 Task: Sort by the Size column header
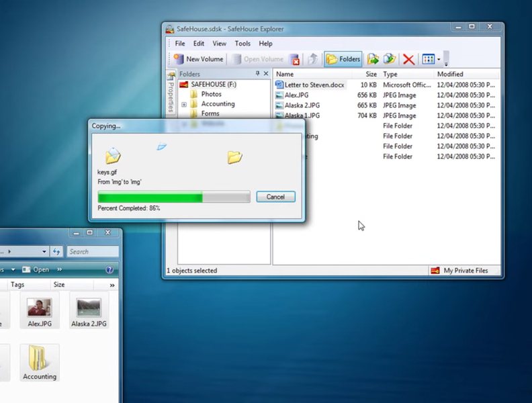(x=365, y=74)
